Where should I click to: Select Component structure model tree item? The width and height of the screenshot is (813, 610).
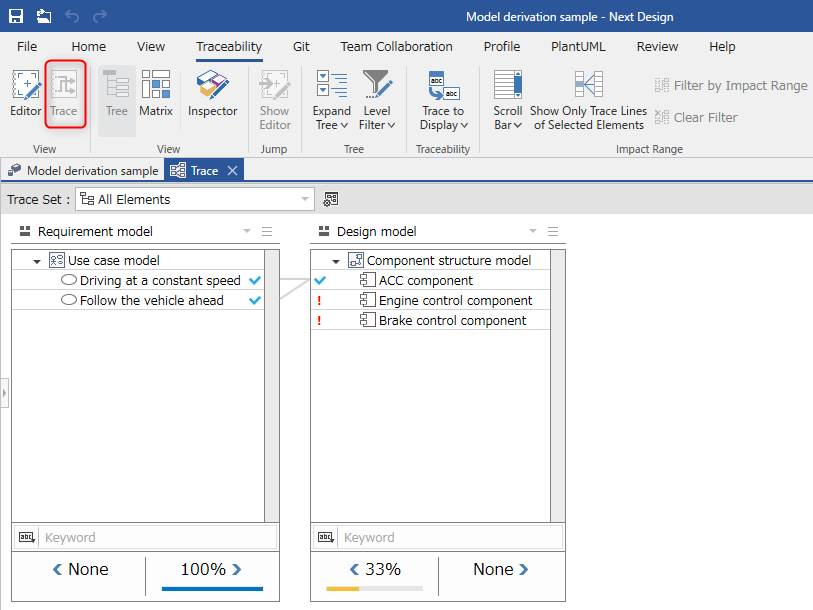point(430,260)
